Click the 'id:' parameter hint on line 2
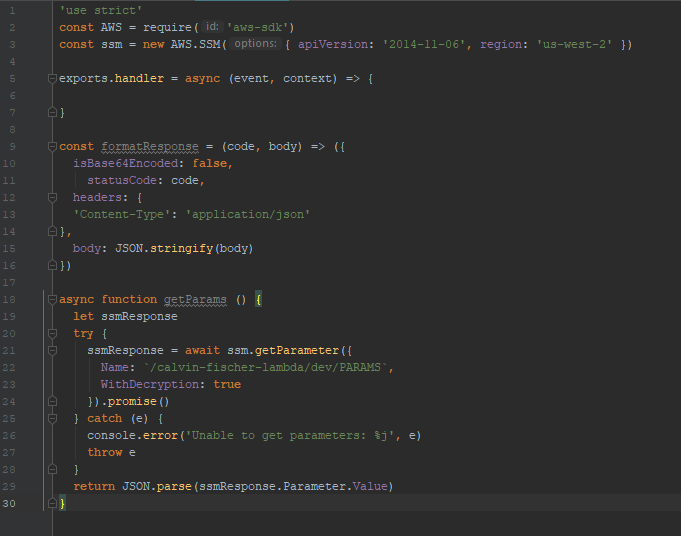Screen dimensions: 681x536 [212, 27]
